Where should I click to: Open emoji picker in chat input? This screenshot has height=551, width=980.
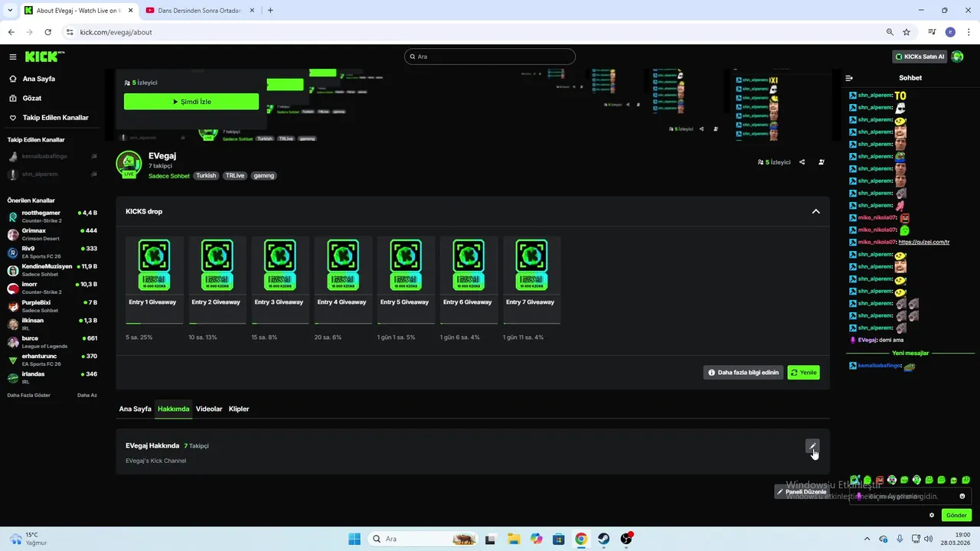(962, 497)
